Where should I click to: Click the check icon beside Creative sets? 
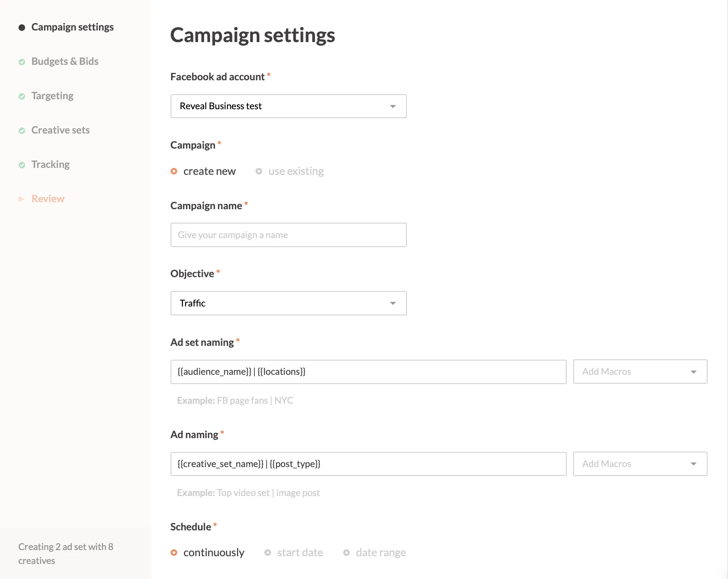pos(22,130)
